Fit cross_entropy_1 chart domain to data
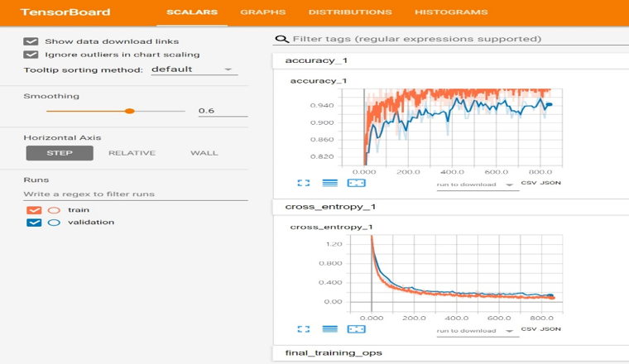This screenshot has width=629, height=364. click(356, 328)
